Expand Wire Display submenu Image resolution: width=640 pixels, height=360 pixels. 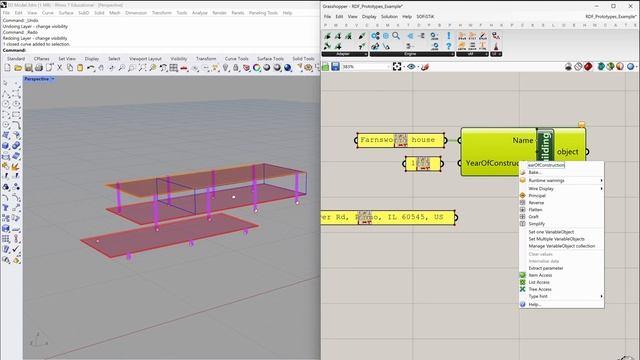point(562,189)
